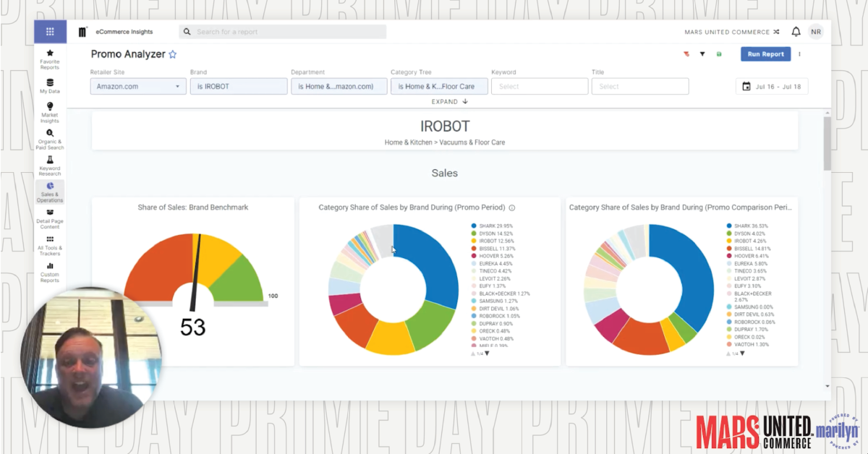
Task: Click the switch account shuffle icon
Action: click(776, 32)
